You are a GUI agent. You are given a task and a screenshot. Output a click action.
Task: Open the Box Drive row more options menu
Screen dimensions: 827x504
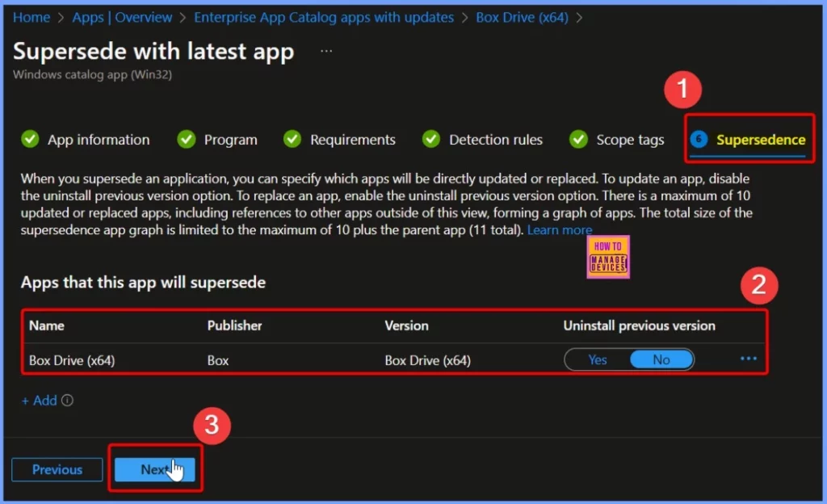click(749, 359)
